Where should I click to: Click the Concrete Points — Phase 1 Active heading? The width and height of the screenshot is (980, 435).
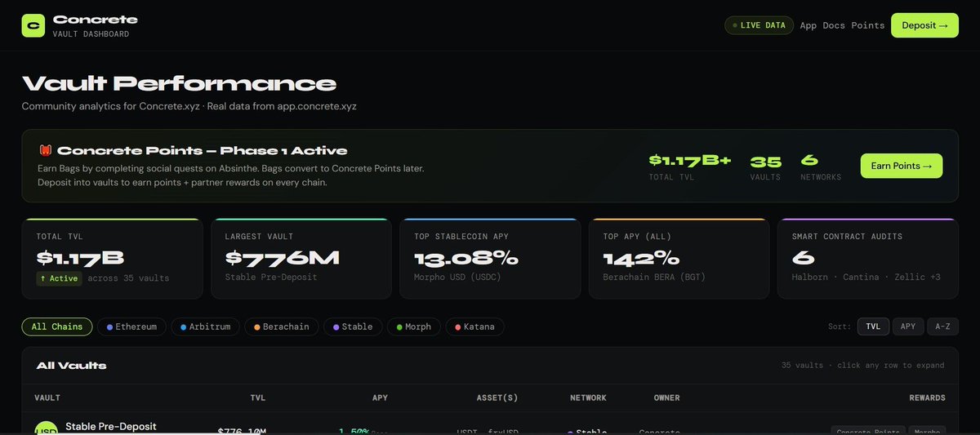pyautogui.click(x=202, y=150)
